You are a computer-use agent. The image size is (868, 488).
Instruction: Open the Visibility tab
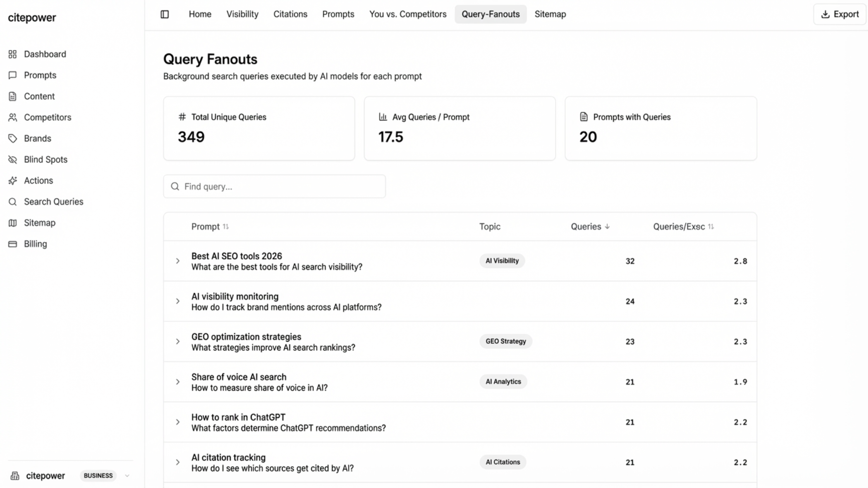click(242, 14)
